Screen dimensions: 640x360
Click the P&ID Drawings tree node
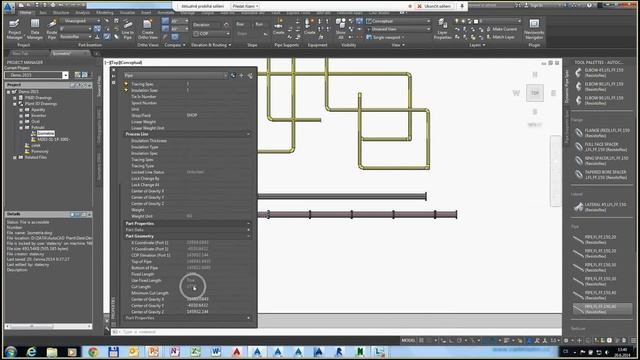click(38, 98)
